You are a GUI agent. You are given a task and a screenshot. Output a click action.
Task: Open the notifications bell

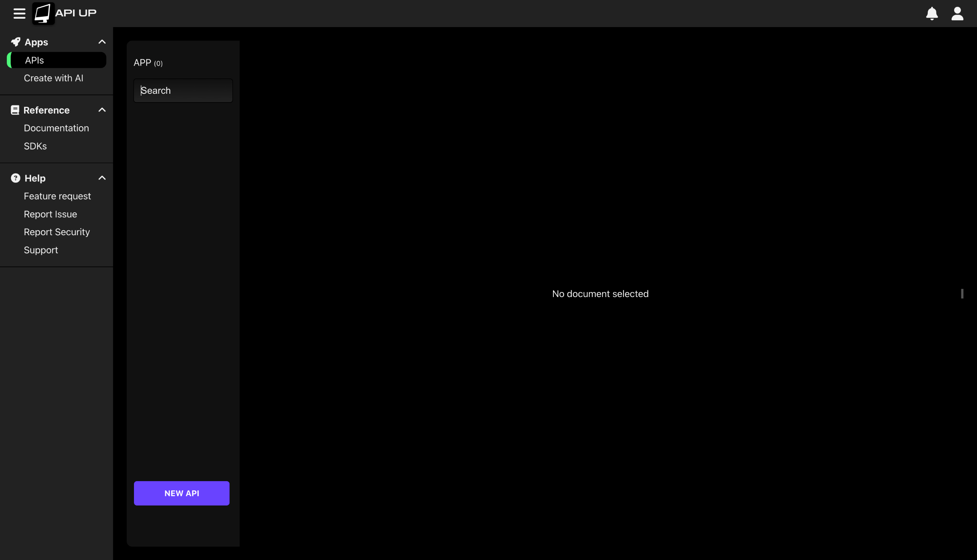(932, 13)
